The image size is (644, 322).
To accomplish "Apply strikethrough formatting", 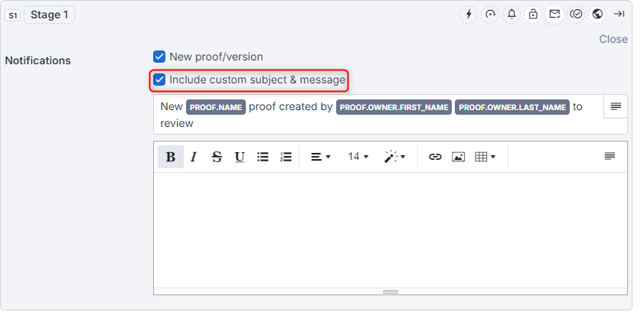I will tap(217, 157).
